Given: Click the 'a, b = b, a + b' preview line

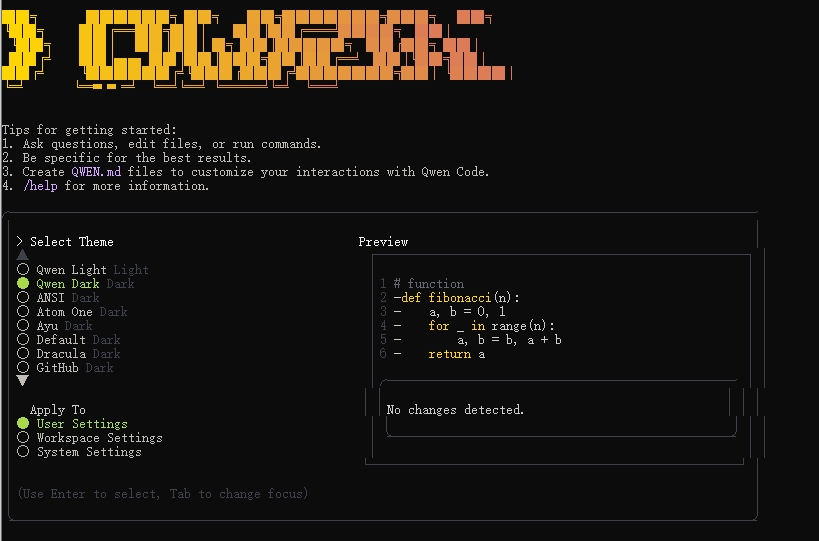Looking at the screenshot, I should click(x=509, y=340).
